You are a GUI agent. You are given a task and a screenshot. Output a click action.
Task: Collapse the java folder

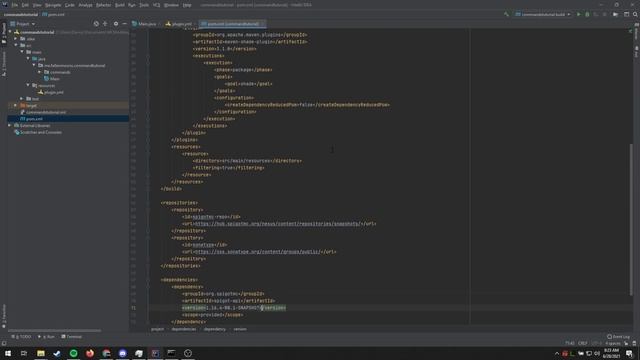[28, 59]
